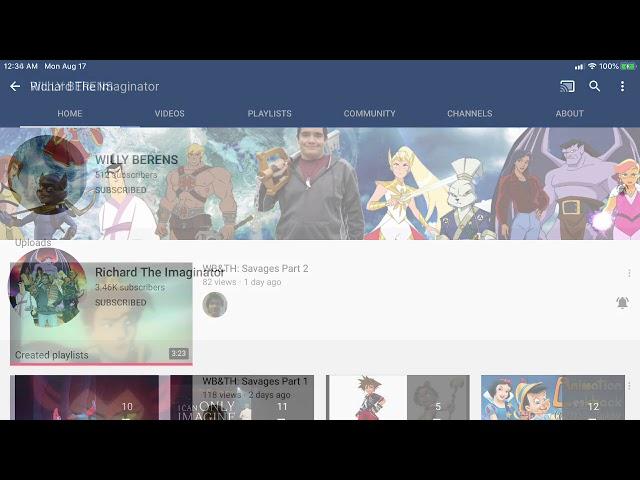Click the 3:23 video duration badge
Image resolution: width=640 pixels, height=480 pixels.
[179, 353]
